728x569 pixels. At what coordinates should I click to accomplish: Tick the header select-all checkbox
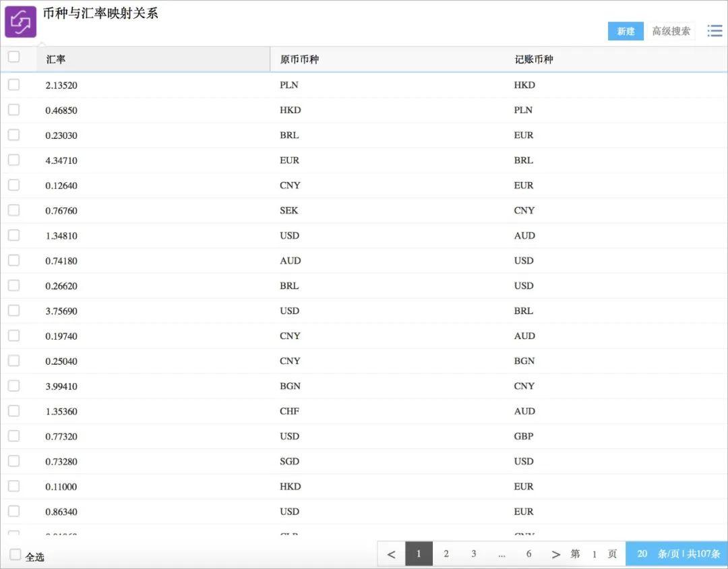(x=14, y=57)
